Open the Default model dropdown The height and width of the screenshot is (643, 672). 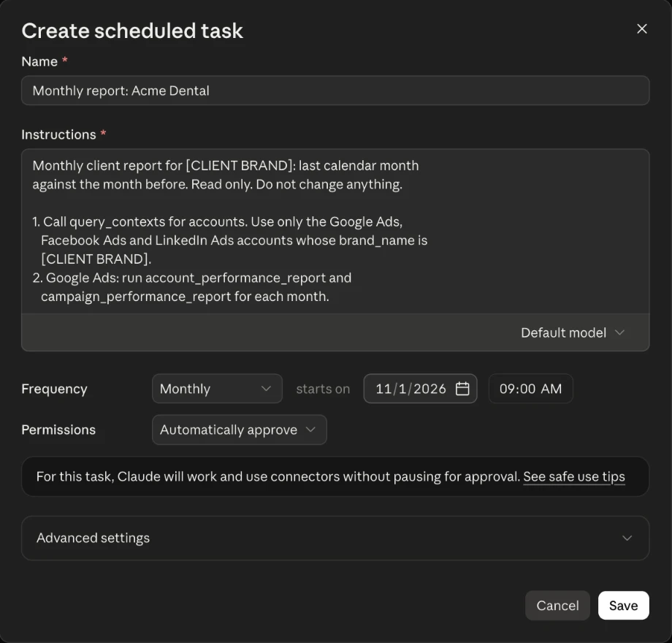click(x=573, y=332)
